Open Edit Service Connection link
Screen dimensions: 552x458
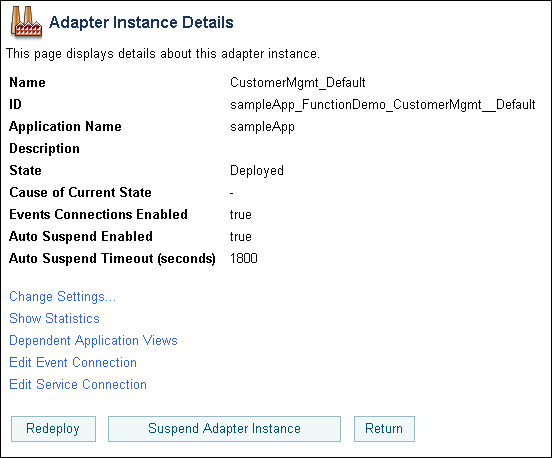click(78, 384)
